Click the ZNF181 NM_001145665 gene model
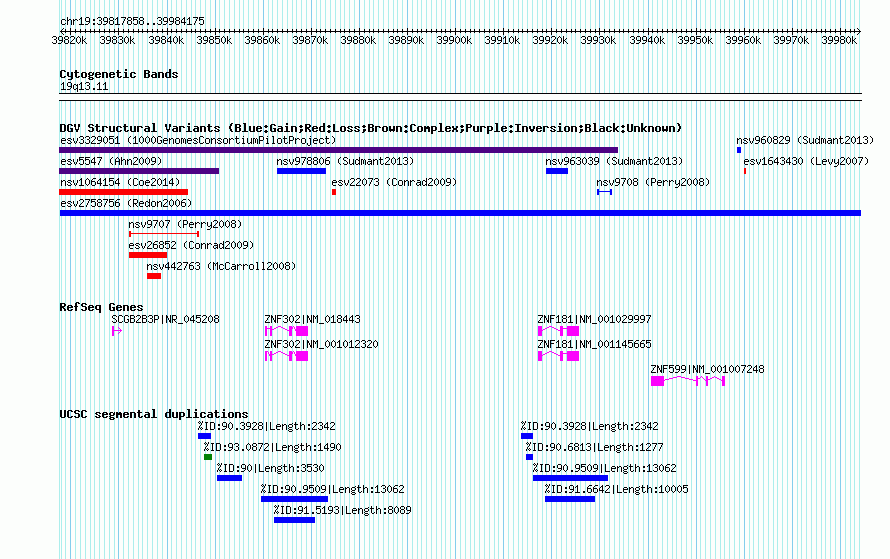The width and height of the screenshot is (890, 559). coord(559,356)
